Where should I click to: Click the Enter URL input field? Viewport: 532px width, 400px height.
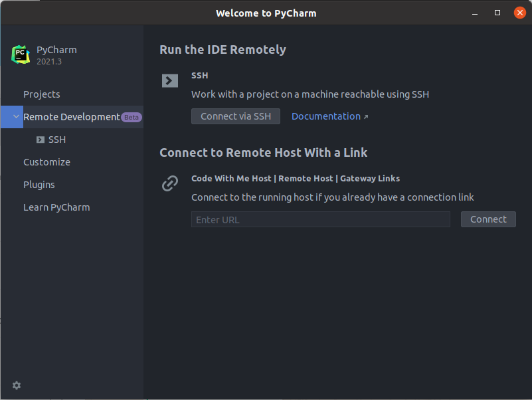tap(321, 219)
